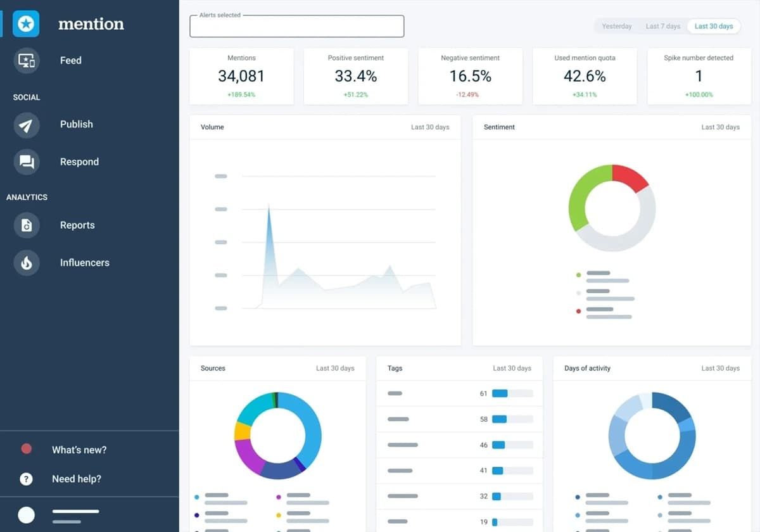Screen dimensions: 760x532
Task: Open Sentiment panel's Last 30 days selector
Action: [x=720, y=127]
